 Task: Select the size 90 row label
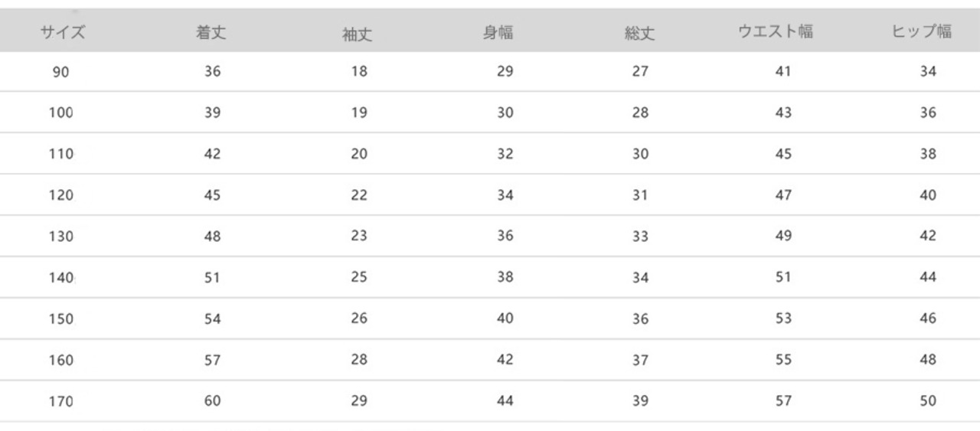[61, 72]
